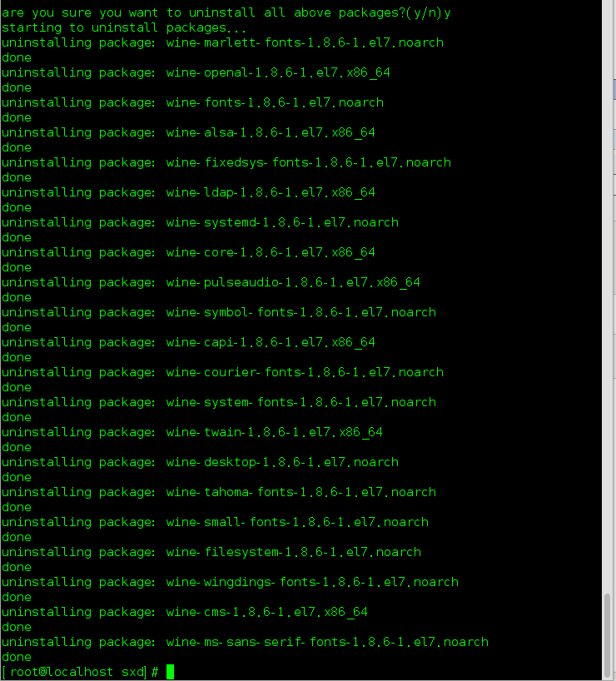The width and height of the screenshot is (616, 681).
Task: Click the wine-capi package name
Action: tap(271, 342)
